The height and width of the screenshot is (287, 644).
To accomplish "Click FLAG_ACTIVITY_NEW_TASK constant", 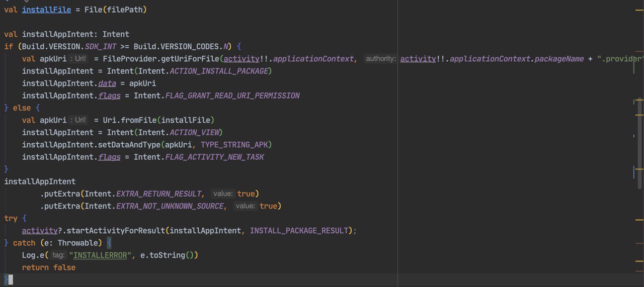I will click(214, 157).
